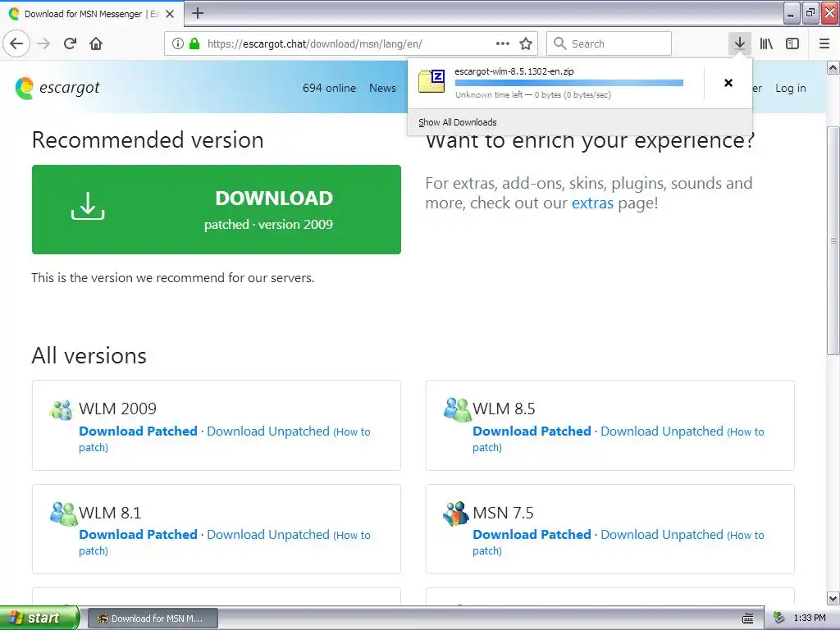Viewport: 840px width, 630px height.
Task: Open Show All Downloads
Action: (458, 122)
